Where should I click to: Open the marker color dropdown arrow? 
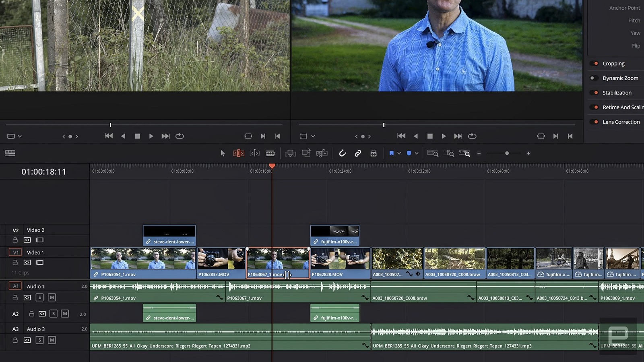pyautogui.click(x=417, y=153)
